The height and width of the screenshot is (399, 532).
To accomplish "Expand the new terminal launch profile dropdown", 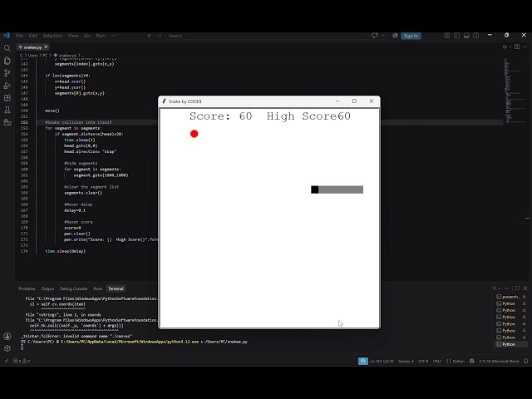I will [x=500, y=288].
